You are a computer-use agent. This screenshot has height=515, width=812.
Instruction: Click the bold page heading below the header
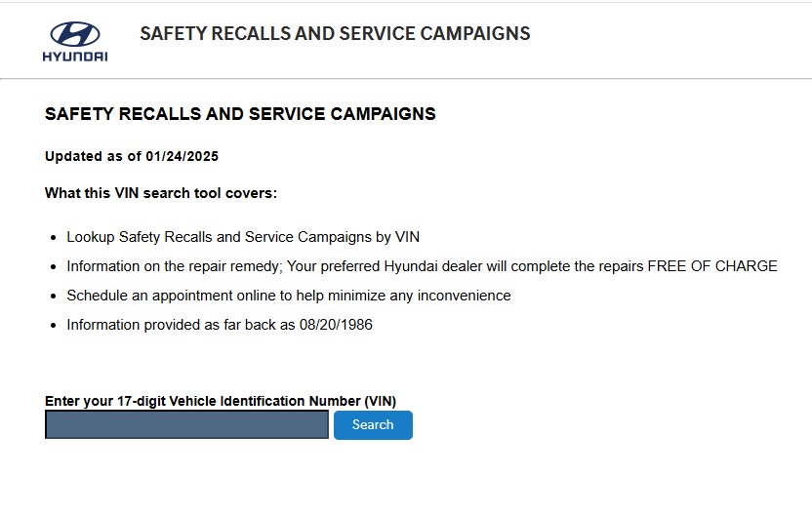click(240, 114)
